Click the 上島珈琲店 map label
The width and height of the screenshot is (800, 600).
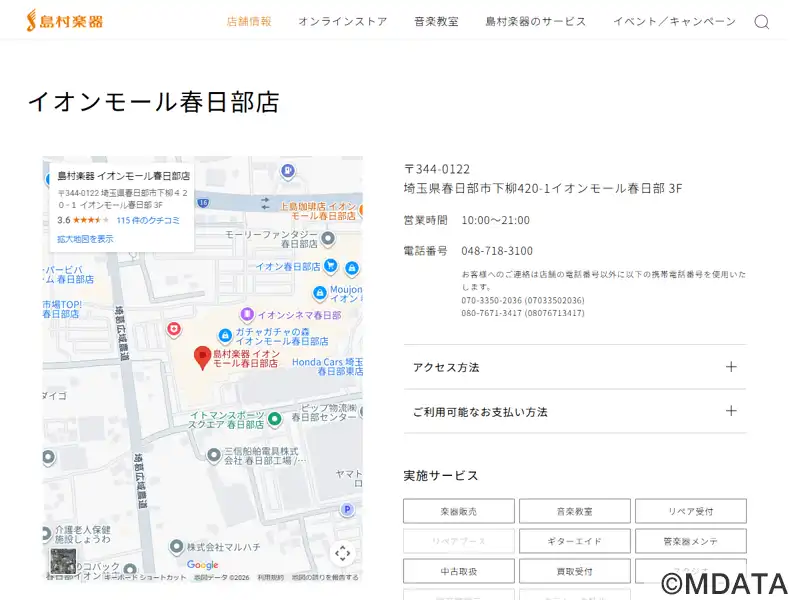(x=318, y=211)
